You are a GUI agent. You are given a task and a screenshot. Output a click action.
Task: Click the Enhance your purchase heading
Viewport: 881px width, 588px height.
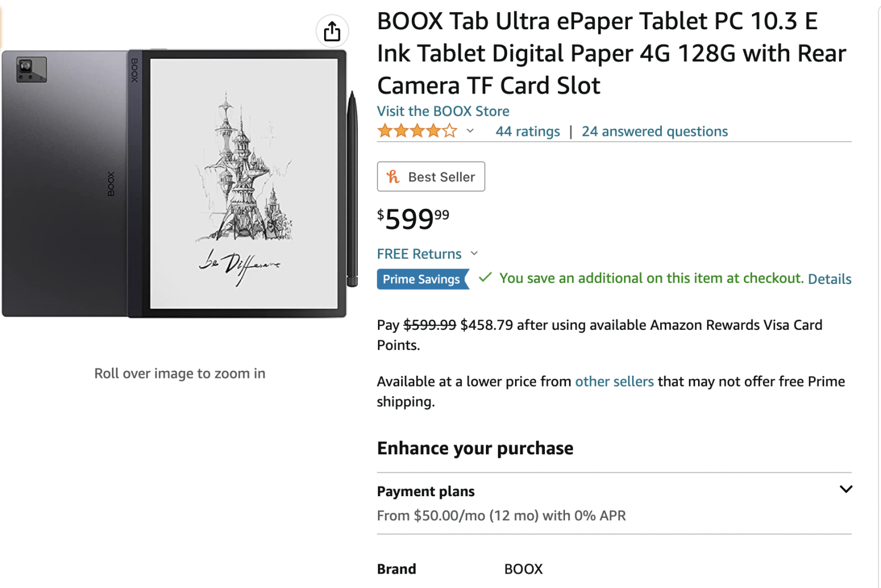475,448
